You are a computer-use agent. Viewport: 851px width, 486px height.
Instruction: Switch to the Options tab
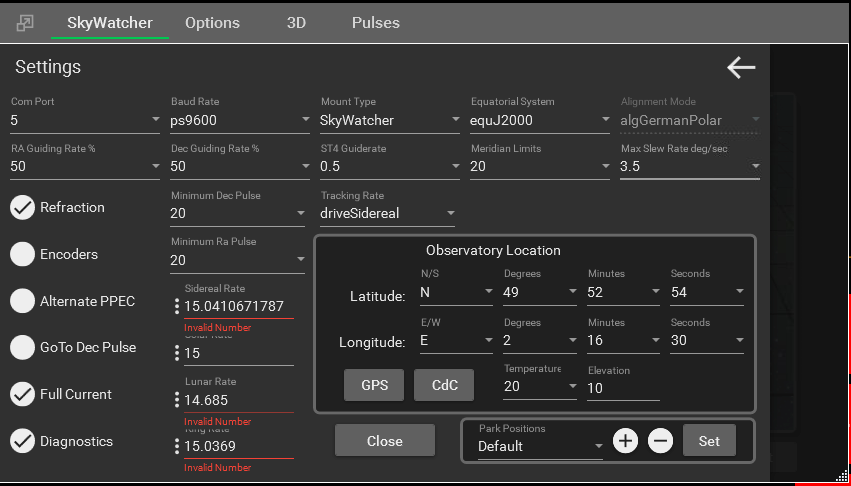click(212, 23)
